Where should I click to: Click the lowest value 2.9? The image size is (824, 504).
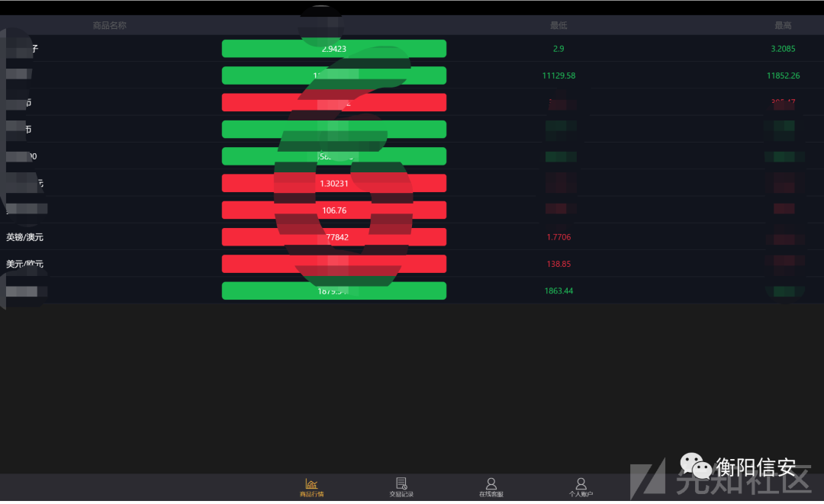point(558,49)
